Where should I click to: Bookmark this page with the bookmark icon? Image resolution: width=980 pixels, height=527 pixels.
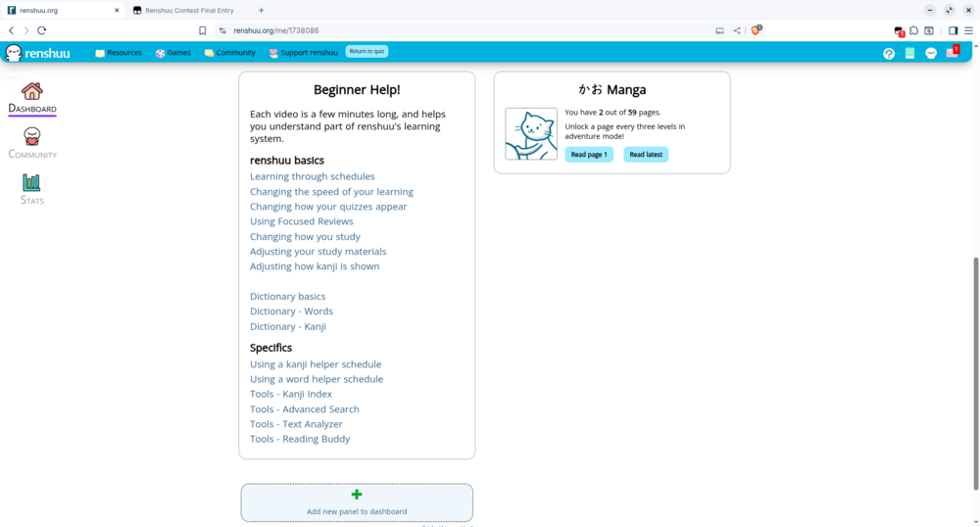pyautogui.click(x=203, y=30)
